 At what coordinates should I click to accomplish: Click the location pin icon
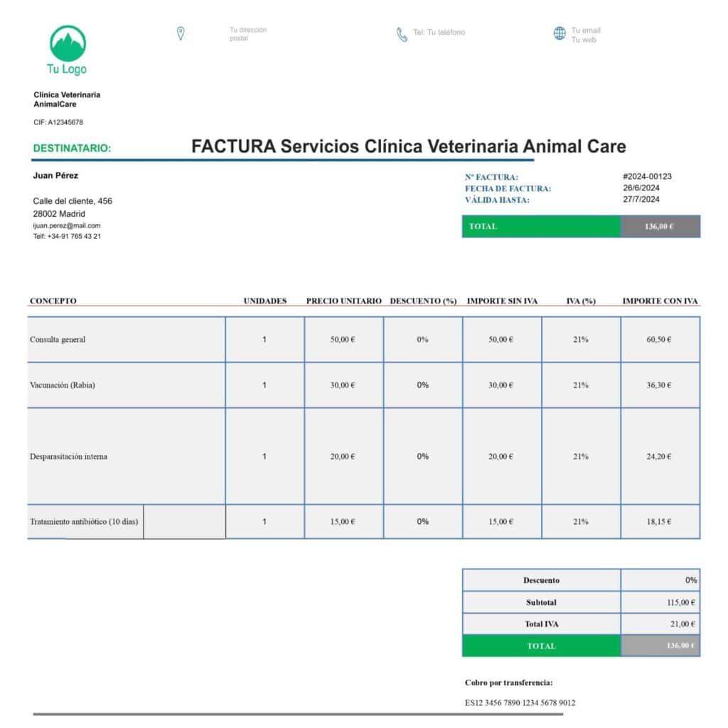click(181, 32)
